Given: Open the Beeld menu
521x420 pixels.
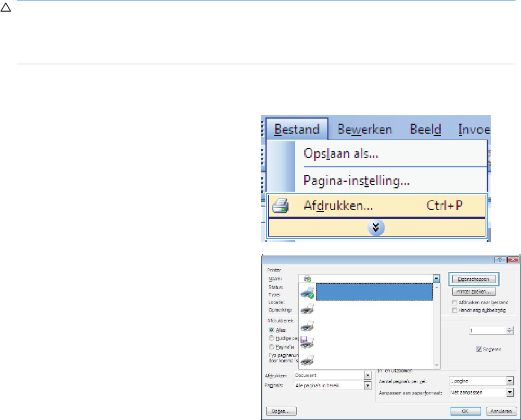Looking at the screenshot, I should tap(425, 129).
